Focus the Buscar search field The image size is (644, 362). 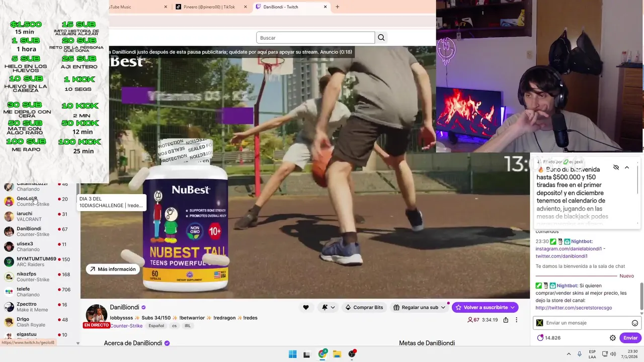tap(315, 38)
